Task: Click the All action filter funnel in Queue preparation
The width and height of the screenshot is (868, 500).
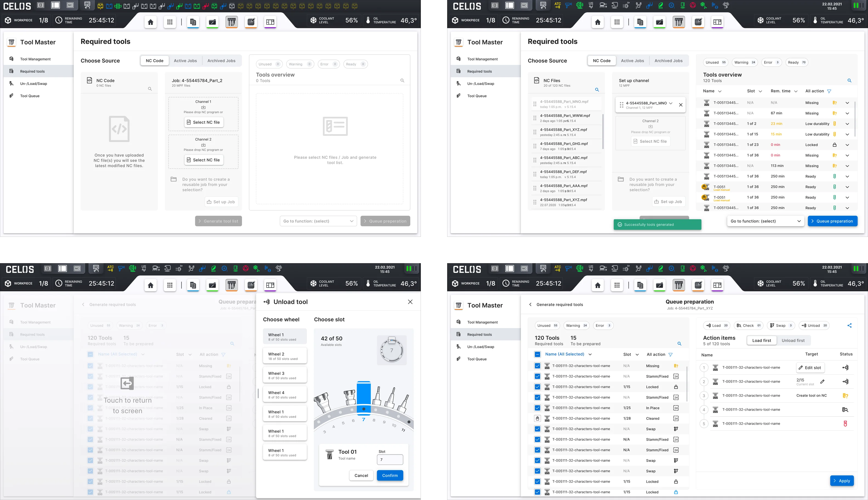Action: pos(670,354)
